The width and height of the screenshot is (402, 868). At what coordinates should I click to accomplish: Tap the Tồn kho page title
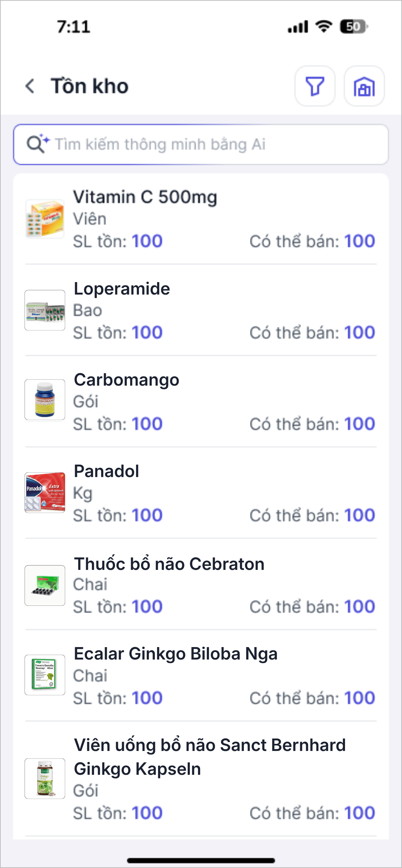pos(89,86)
